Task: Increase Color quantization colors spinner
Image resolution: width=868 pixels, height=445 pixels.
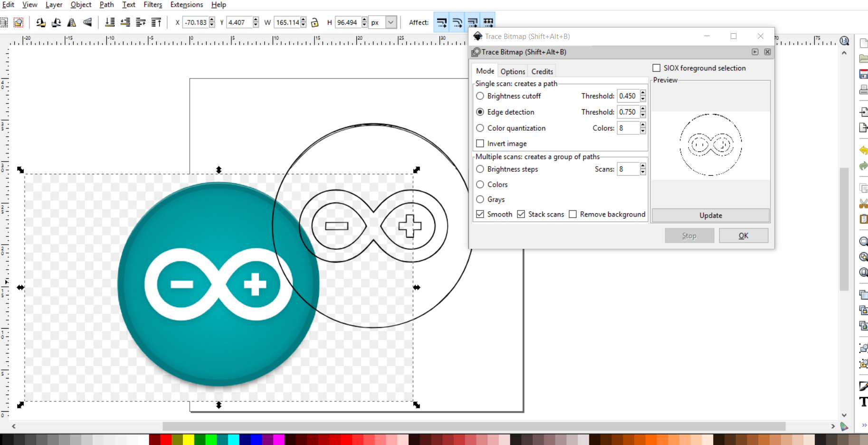Action: pos(643,125)
